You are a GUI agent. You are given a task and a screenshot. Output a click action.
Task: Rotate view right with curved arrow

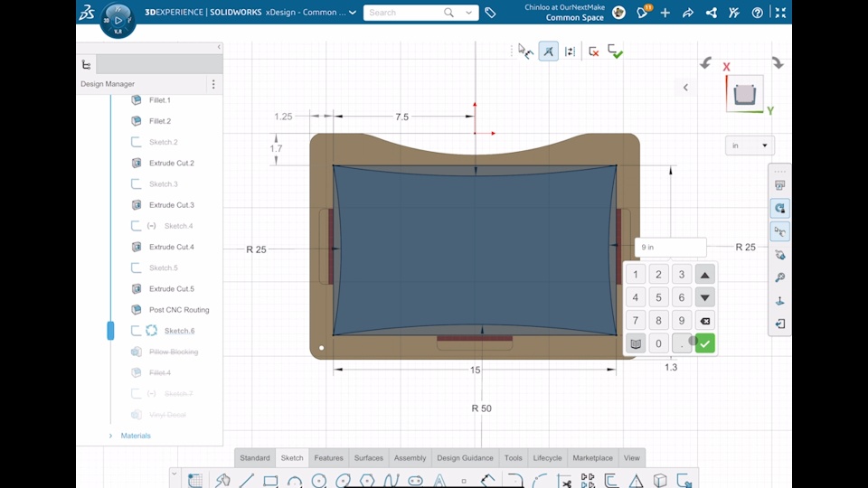click(778, 63)
